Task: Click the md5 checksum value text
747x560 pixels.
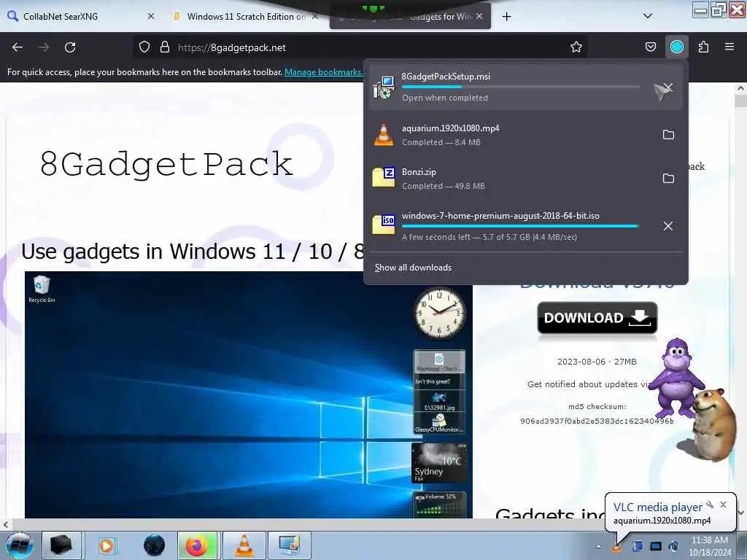Action: pos(597,421)
